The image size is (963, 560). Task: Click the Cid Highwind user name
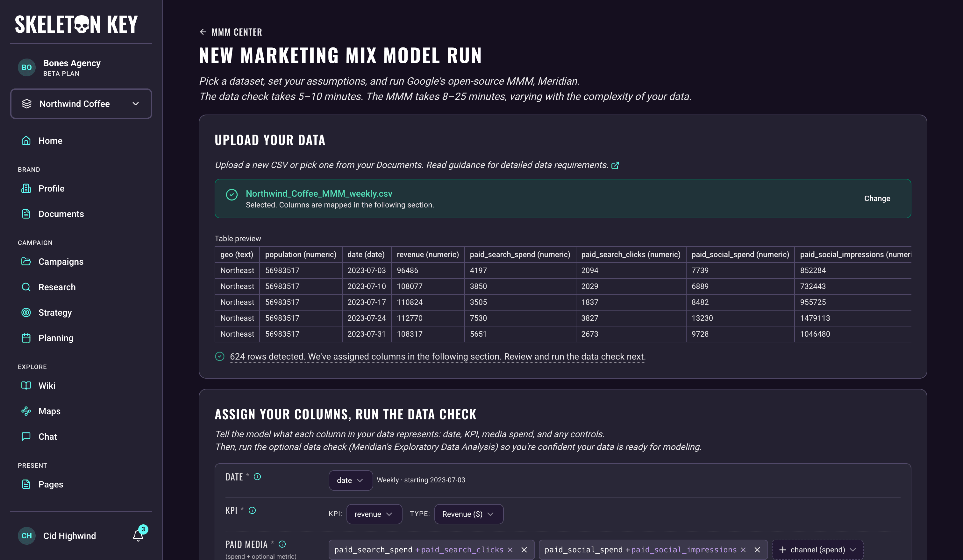pyautogui.click(x=69, y=536)
